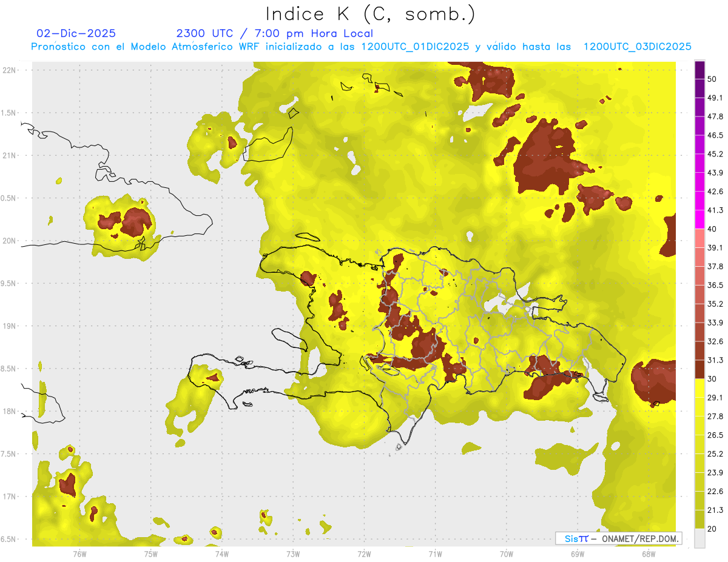Pick the magenta swatch between 41.3 and 40
This screenshot has height=562, width=728.
pyautogui.click(x=699, y=219)
